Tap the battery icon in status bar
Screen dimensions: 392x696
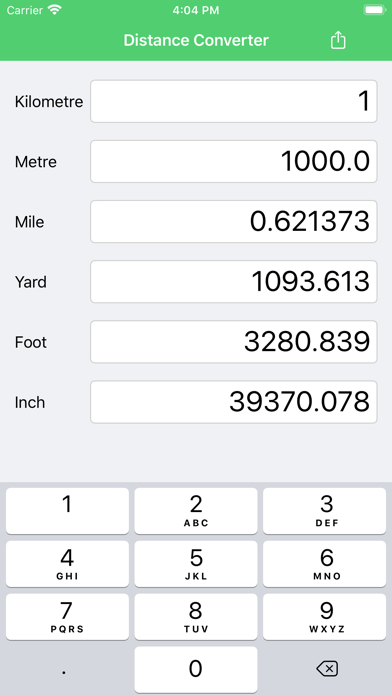pyautogui.click(x=374, y=10)
